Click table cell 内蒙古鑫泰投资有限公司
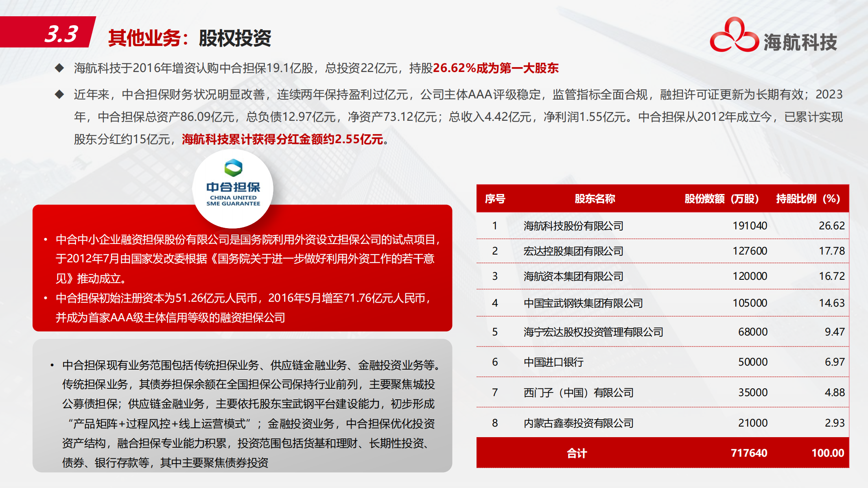Viewport: 868px width, 488px height. [579, 423]
